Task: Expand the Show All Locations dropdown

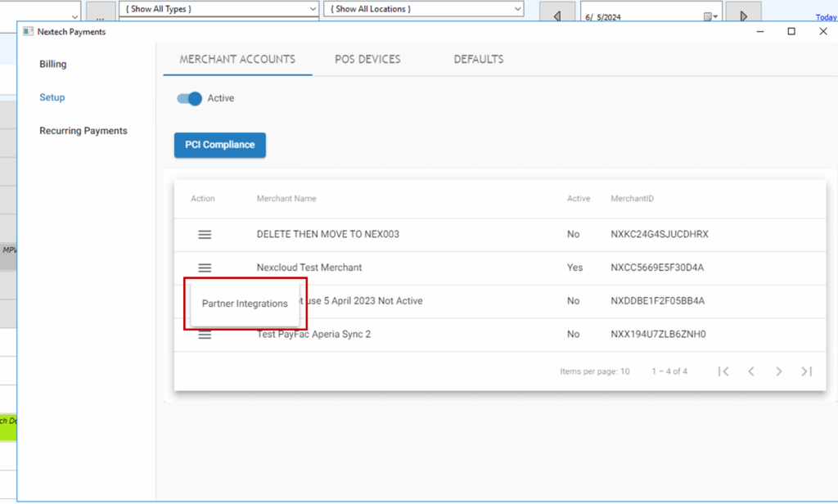Action: (516, 8)
